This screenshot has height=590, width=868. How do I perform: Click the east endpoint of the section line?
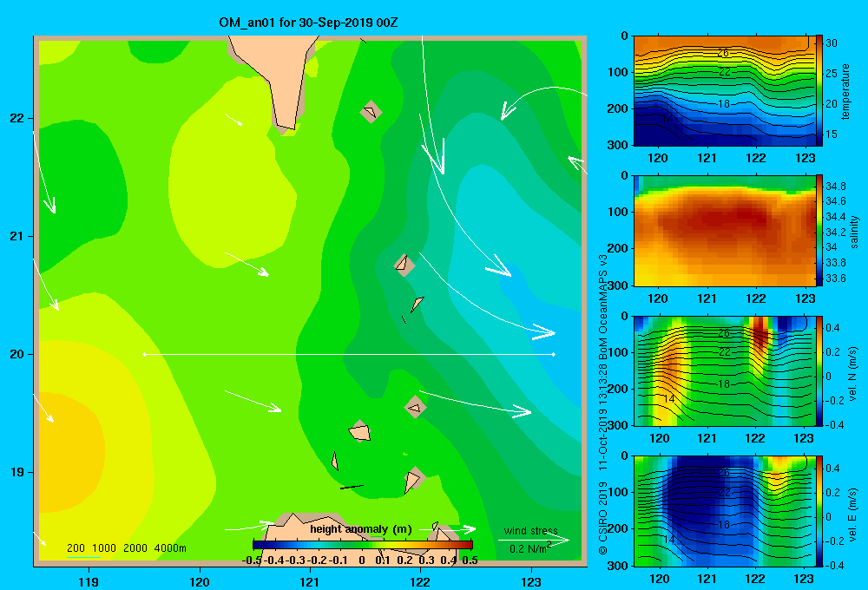tap(554, 354)
